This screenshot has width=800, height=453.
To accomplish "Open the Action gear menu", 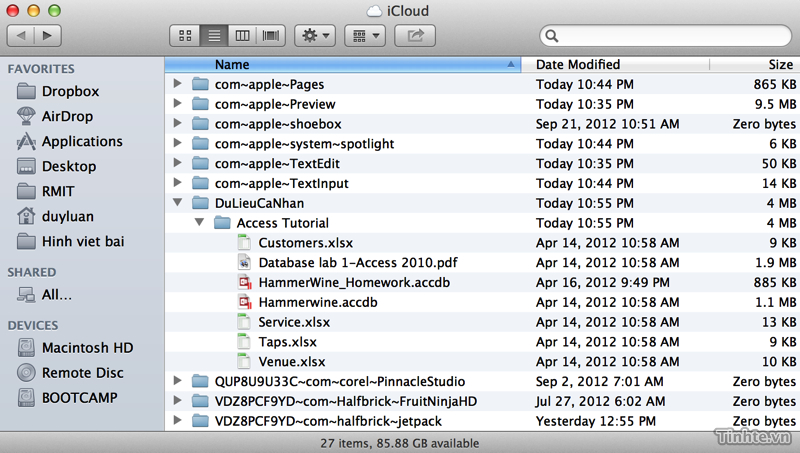I will 315,36.
